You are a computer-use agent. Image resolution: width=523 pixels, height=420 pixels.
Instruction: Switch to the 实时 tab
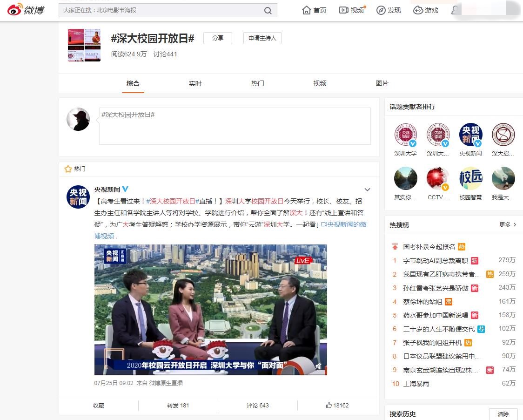point(195,83)
